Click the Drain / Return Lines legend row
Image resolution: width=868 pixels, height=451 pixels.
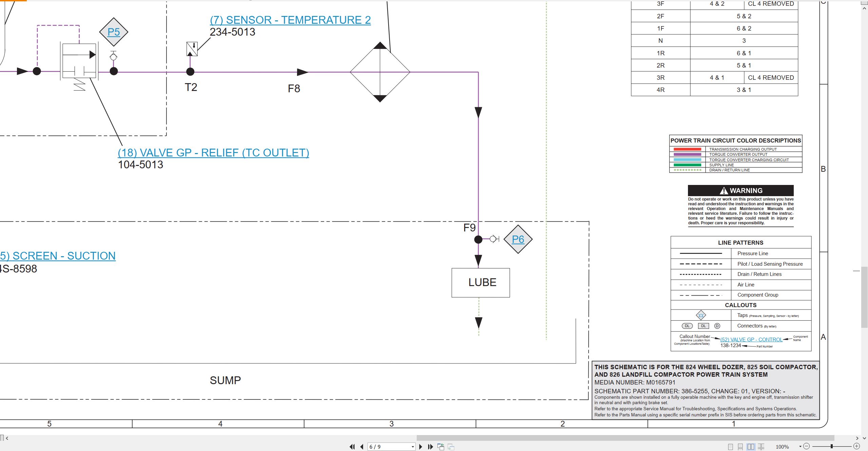coord(741,274)
